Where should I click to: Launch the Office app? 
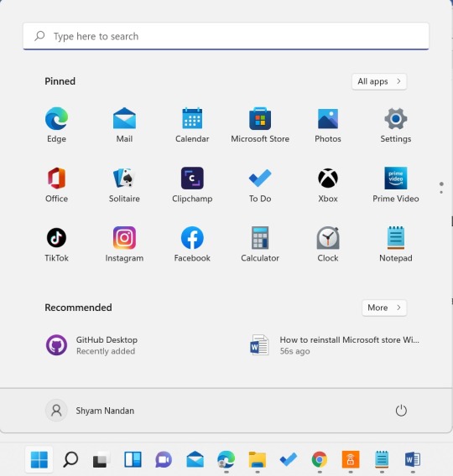pos(56,184)
